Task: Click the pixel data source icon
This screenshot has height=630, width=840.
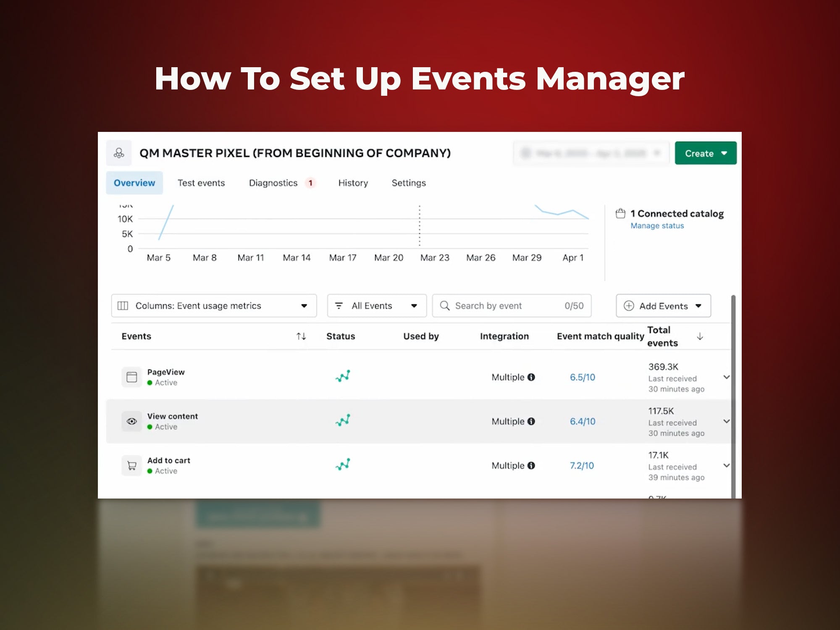Action: (119, 153)
